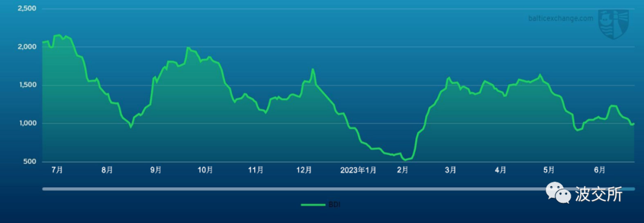Viewport: 644px width, 223px height.
Task: Toggle the BDI legend series
Action: (320, 205)
